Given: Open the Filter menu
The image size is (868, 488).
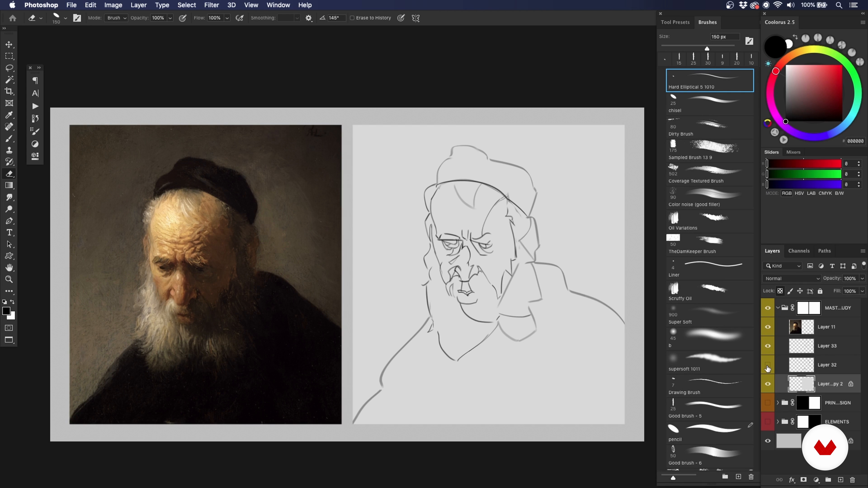Looking at the screenshot, I should [x=212, y=5].
